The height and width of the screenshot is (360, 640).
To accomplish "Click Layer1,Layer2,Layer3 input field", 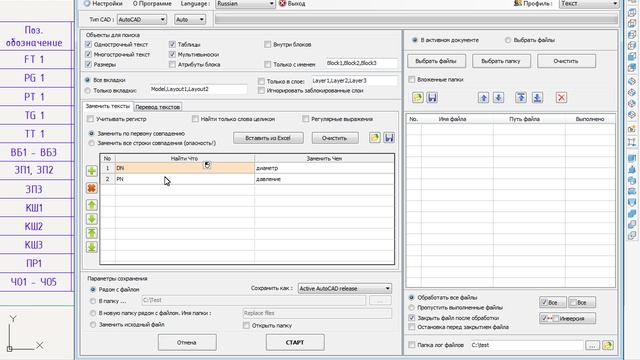I will click(354, 81).
